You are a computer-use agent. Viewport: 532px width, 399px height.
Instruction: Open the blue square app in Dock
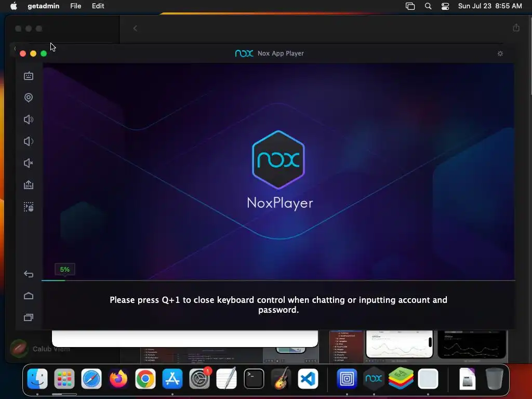pos(347,379)
